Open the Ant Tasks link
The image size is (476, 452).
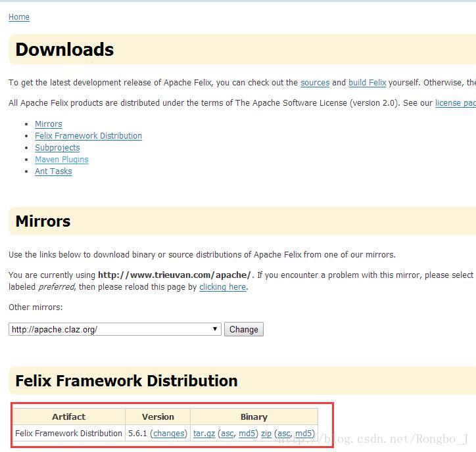(53, 171)
